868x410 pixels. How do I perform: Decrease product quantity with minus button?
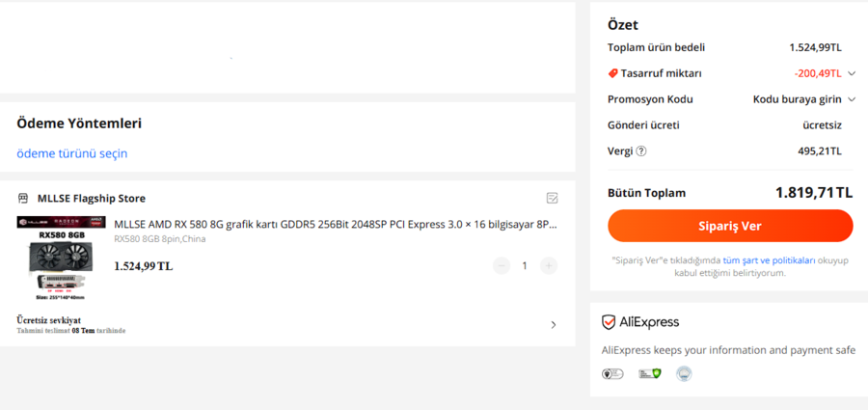(x=501, y=265)
